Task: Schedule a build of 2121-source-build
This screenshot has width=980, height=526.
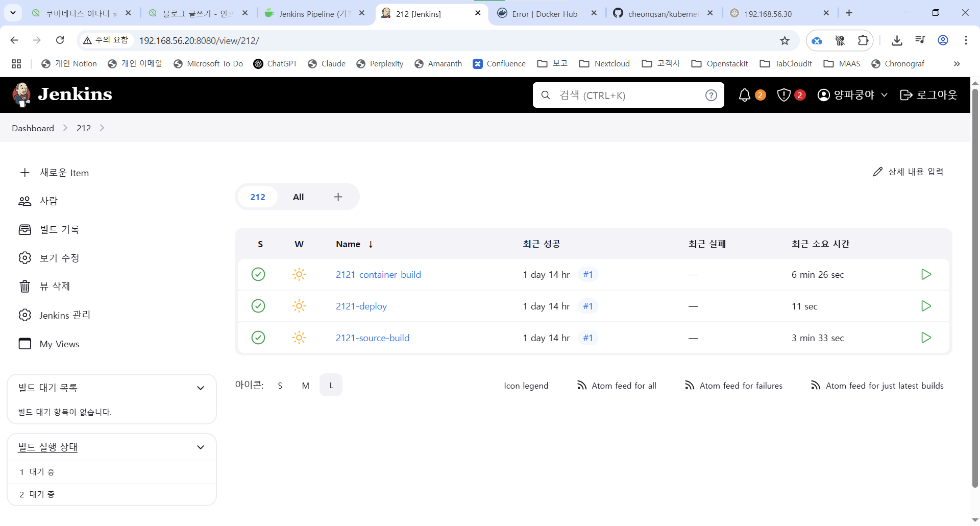Action: click(x=926, y=338)
